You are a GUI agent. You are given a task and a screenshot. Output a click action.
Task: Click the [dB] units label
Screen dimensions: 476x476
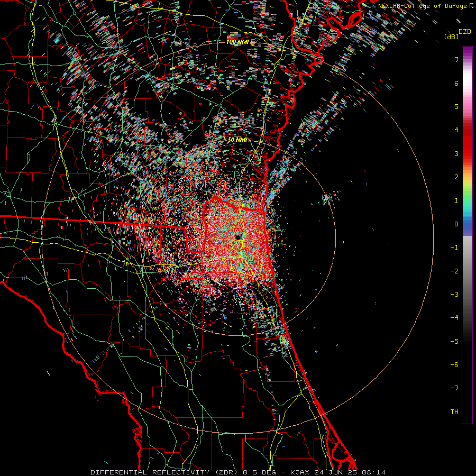(x=451, y=36)
